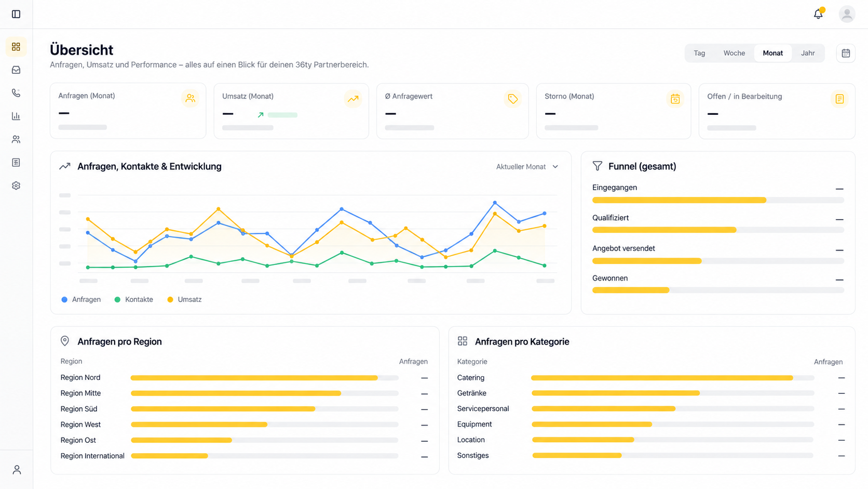Click the trend icon in Umsatz (Monat) card
The image size is (868, 489).
click(x=353, y=99)
